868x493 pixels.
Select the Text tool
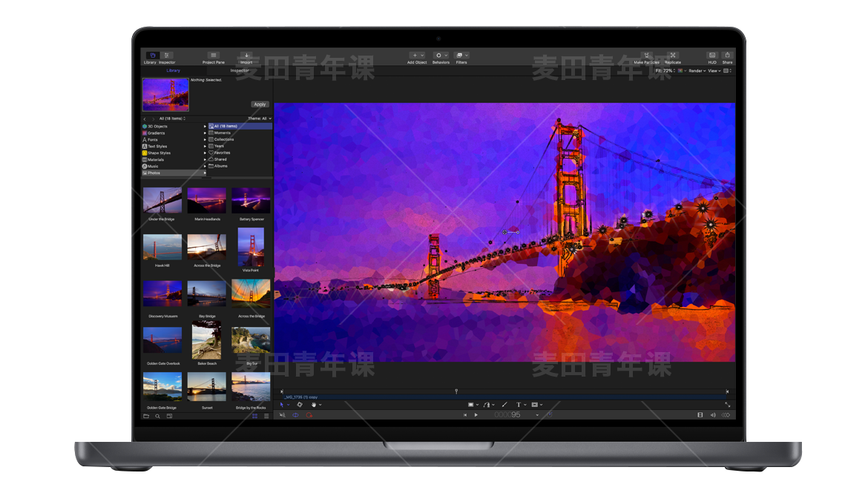coord(519,405)
